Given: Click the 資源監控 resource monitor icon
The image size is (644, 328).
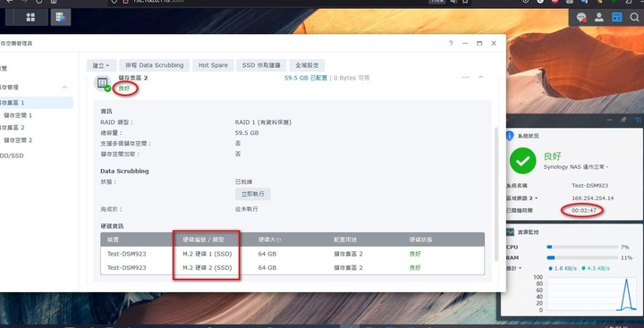Looking at the screenshot, I should 510,232.
